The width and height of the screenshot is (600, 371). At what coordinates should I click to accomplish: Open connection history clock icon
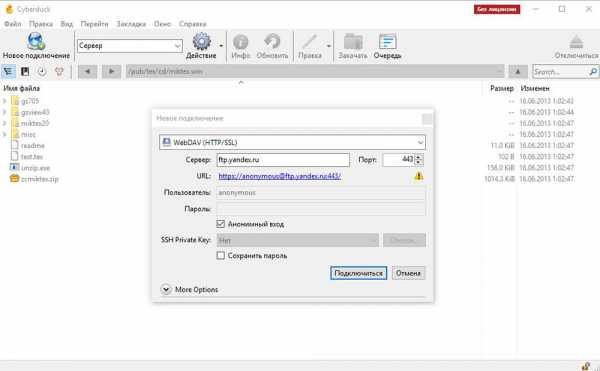[42, 72]
